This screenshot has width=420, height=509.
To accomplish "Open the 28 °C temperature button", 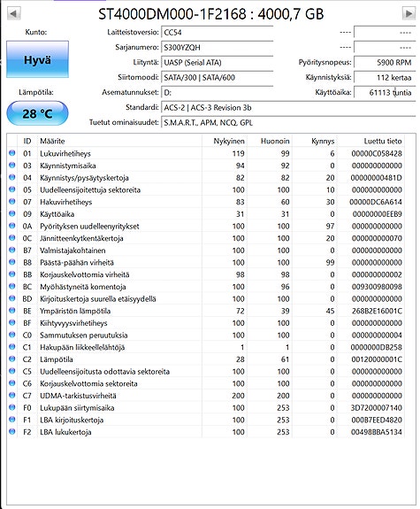I will pos(37,113).
